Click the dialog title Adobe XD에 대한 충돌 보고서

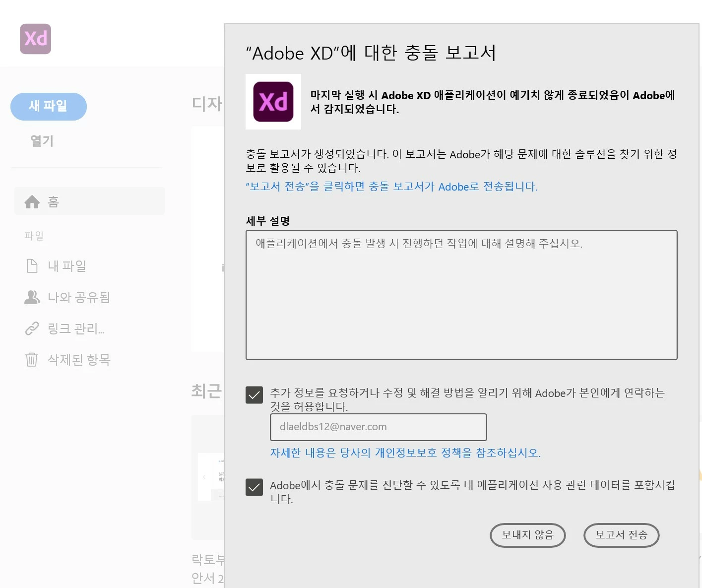click(371, 53)
